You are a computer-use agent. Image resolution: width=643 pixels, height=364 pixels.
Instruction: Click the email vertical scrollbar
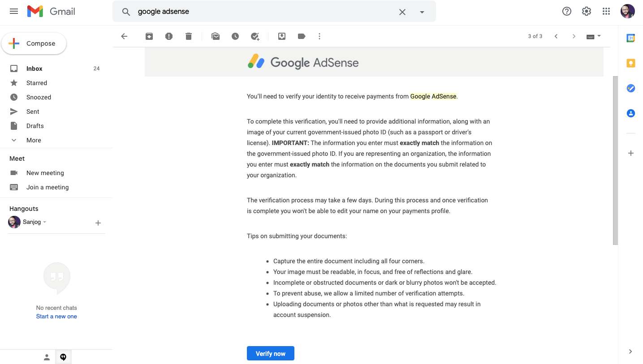[x=615, y=160]
